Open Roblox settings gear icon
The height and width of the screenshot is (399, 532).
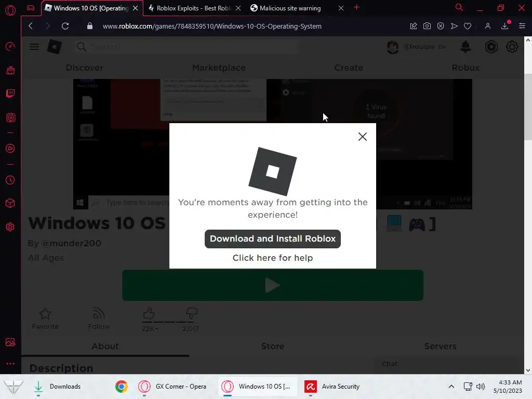pyautogui.click(x=512, y=47)
